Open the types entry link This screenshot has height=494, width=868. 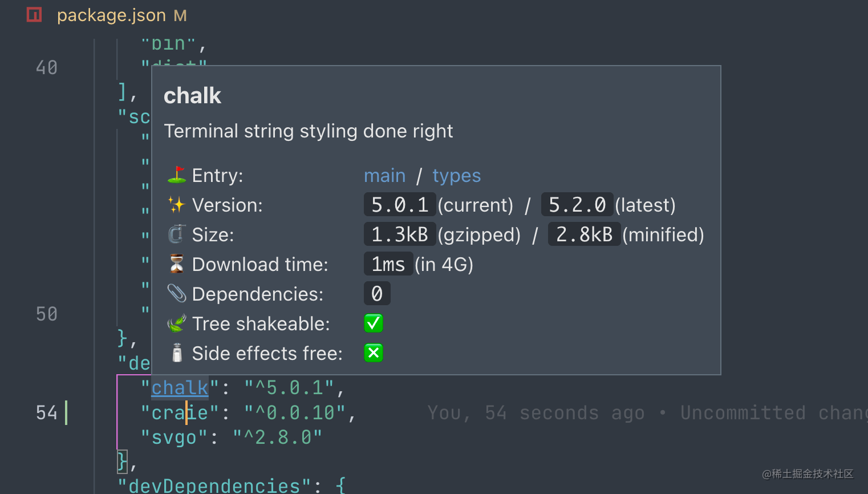click(x=456, y=175)
